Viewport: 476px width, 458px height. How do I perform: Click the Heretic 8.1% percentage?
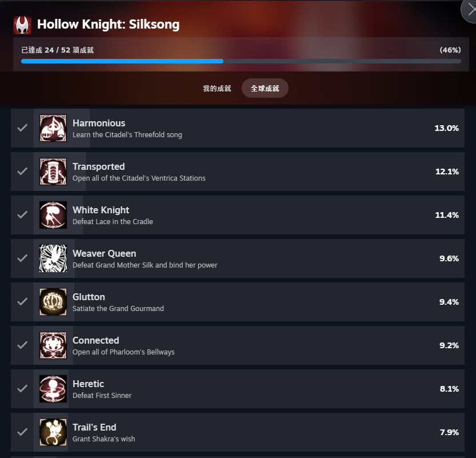pyautogui.click(x=449, y=389)
